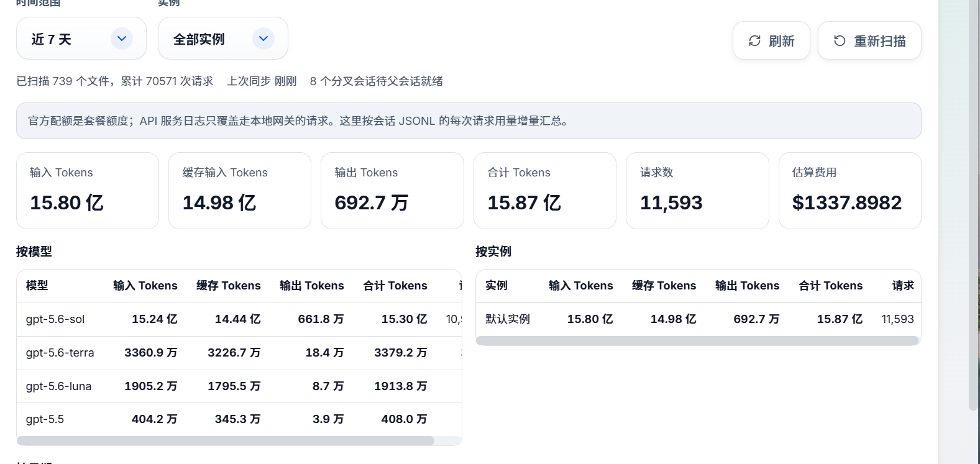
Task: Click the 按实例 section heading
Action: coord(493,252)
